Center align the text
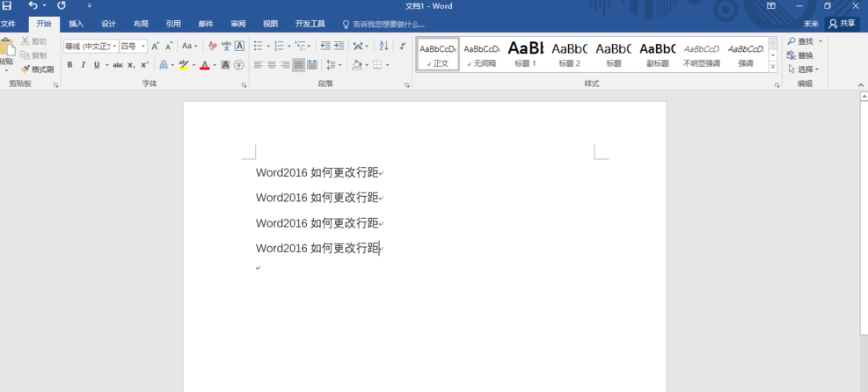The width and height of the screenshot is (868, 392). [272, 65]
